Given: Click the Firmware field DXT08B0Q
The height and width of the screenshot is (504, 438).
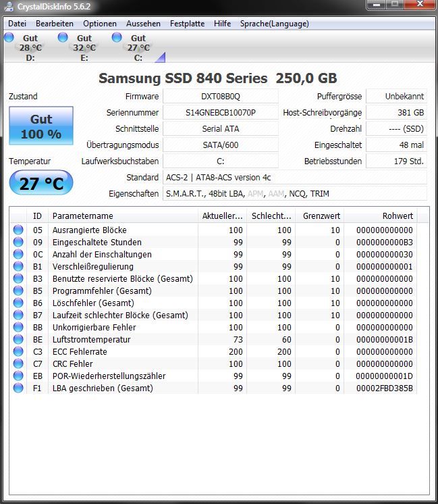Looking at the screenshot, I should pos(221,97).
